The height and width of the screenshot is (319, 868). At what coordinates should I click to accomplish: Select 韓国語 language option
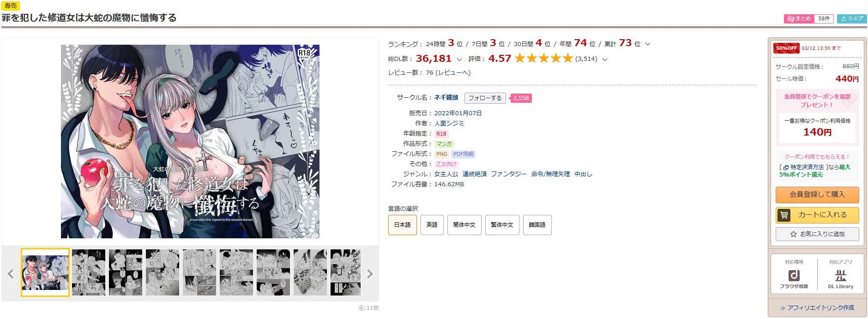coord(537,225)
